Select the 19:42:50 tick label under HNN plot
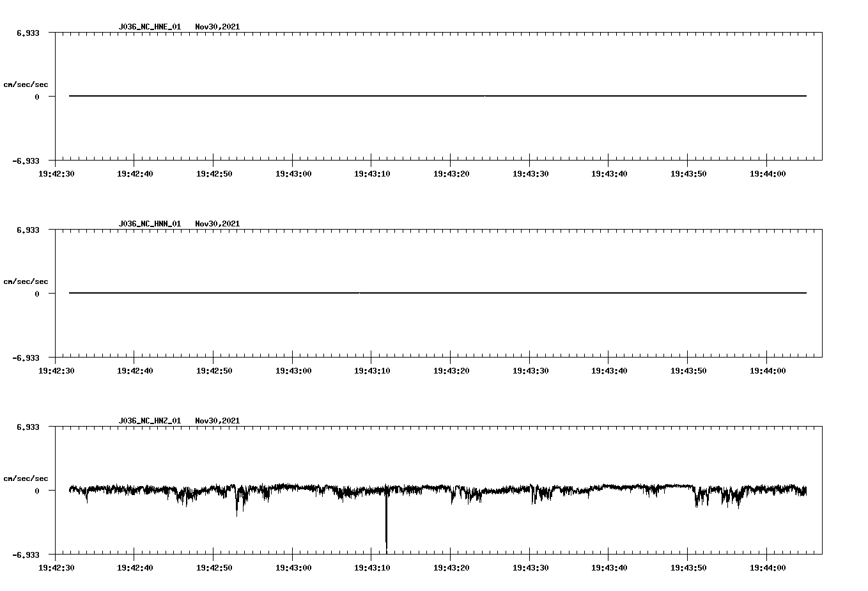The width and height of the screenshot is (868, 591). [x=215, y=370]
